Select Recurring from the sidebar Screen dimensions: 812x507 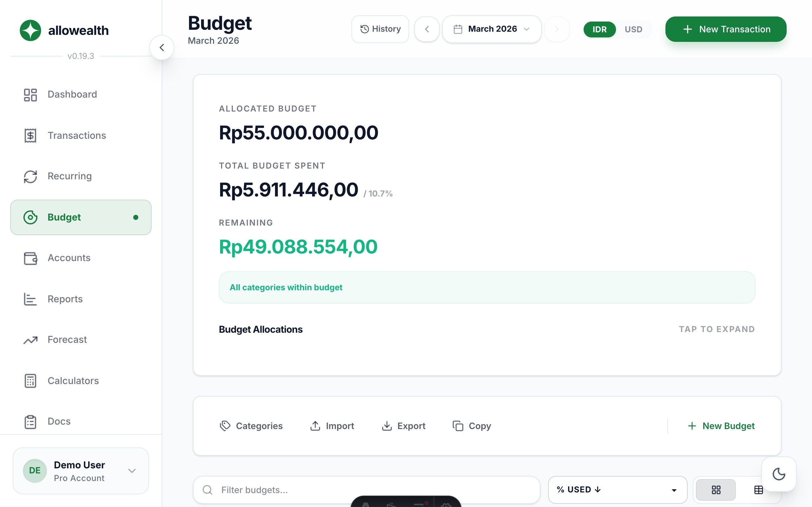69,176
